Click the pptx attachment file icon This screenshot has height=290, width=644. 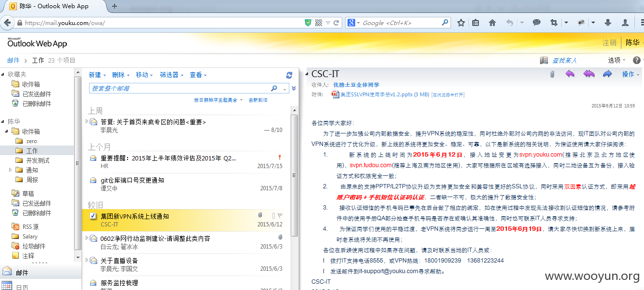[x=335, y=94]
